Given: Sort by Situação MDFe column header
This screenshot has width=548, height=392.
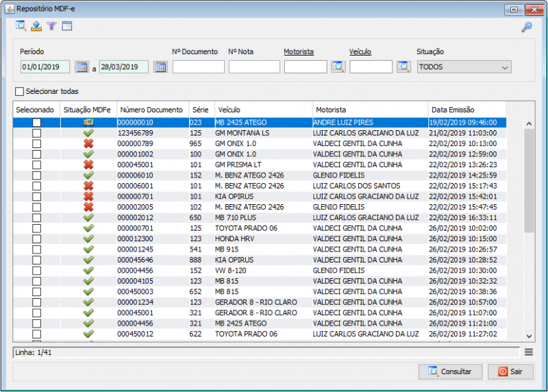Looking at the screenshot, I should pyautogui.click(x=88, y=110).
